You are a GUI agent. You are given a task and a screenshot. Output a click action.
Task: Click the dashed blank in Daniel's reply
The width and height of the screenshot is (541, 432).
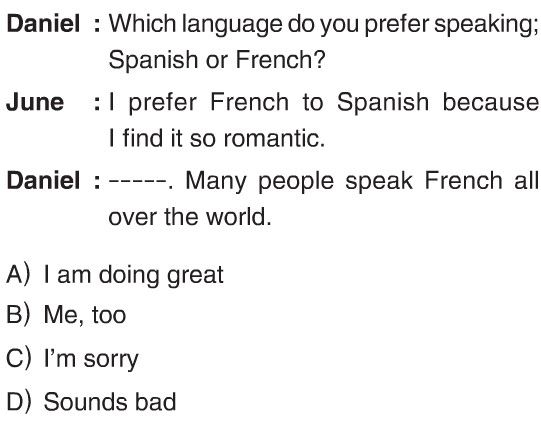[138, 181]
